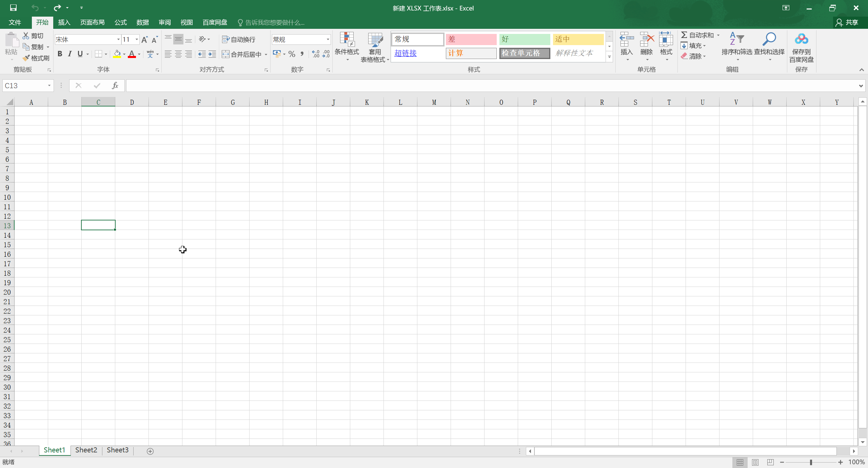
Task: Click the Save icon in quick access toolbar
Action: (13, 8)
